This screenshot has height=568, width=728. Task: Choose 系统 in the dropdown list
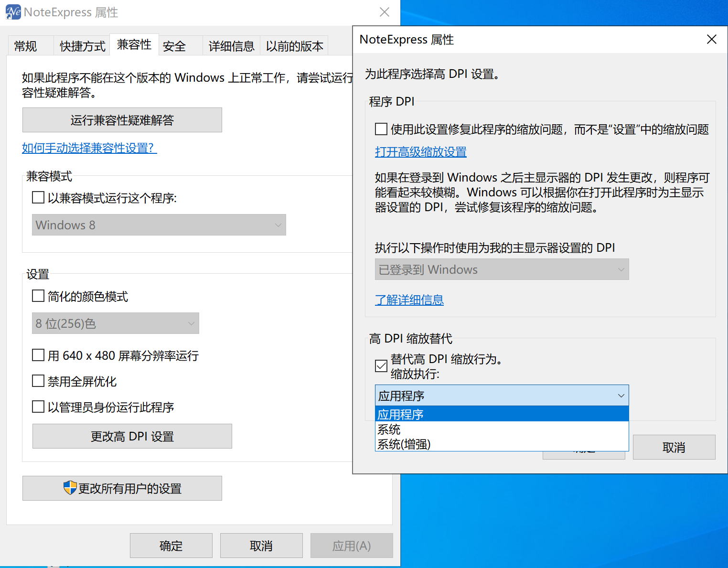click(502, 429)
